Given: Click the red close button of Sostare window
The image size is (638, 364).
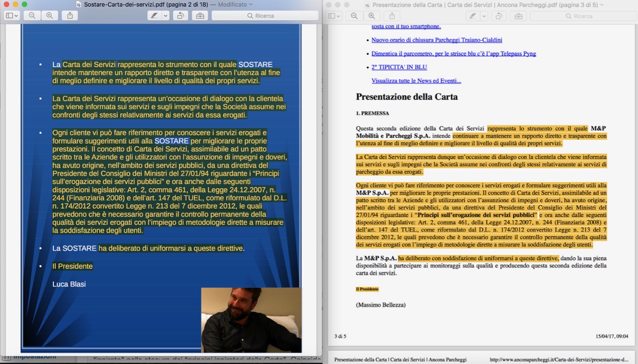Looking at the screenshot, I should (x=6, y=4).
